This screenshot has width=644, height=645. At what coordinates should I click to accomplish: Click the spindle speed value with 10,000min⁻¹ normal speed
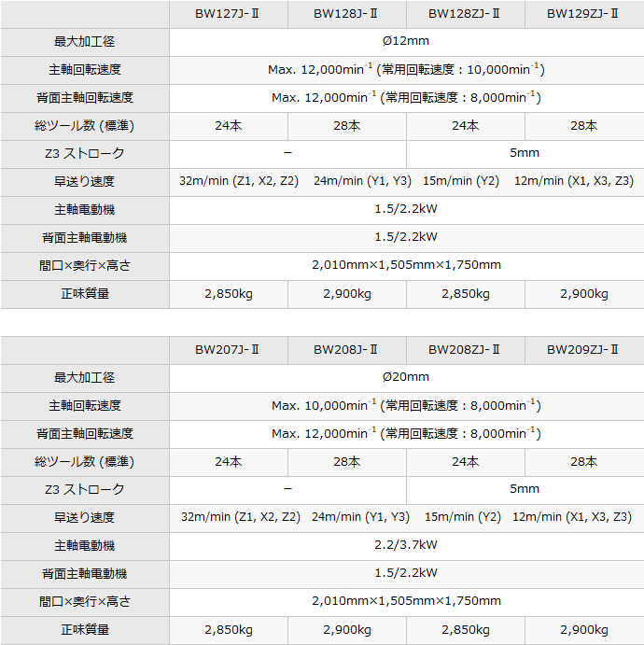[406, 69]
